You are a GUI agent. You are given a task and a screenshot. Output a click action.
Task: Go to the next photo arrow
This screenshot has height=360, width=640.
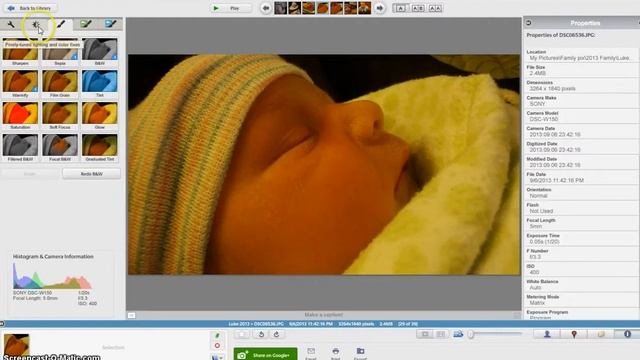(380, 8)
